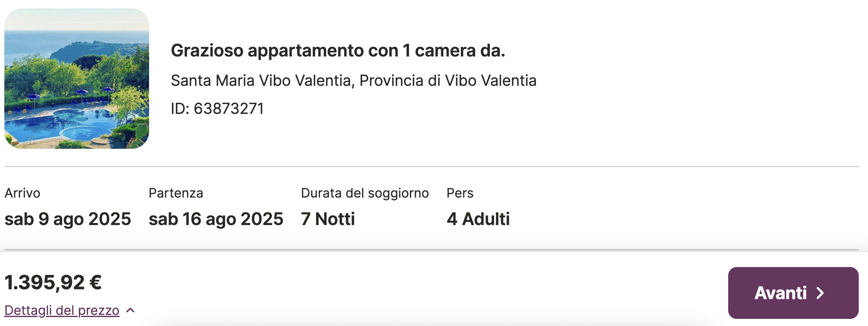Click the Partenza label
868x326 pixels.
(176, 193)
